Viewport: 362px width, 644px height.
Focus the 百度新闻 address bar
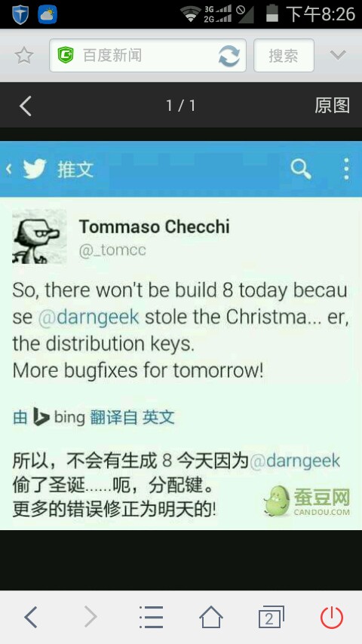point(148,56)
